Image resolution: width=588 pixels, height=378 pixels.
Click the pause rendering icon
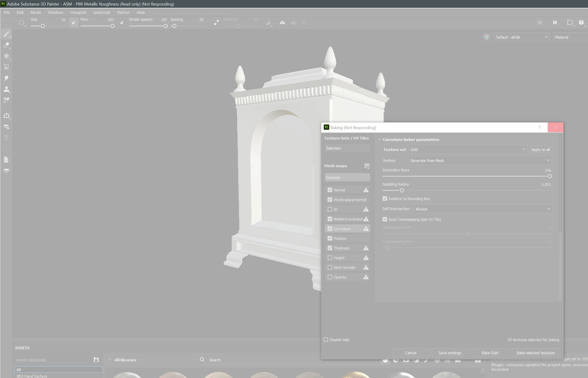[x=555, y=23]
